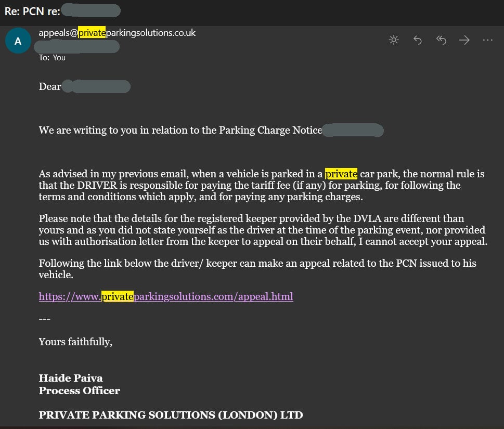
Task: Click the Reply arrow icon
Action: (x=417, y=40)
